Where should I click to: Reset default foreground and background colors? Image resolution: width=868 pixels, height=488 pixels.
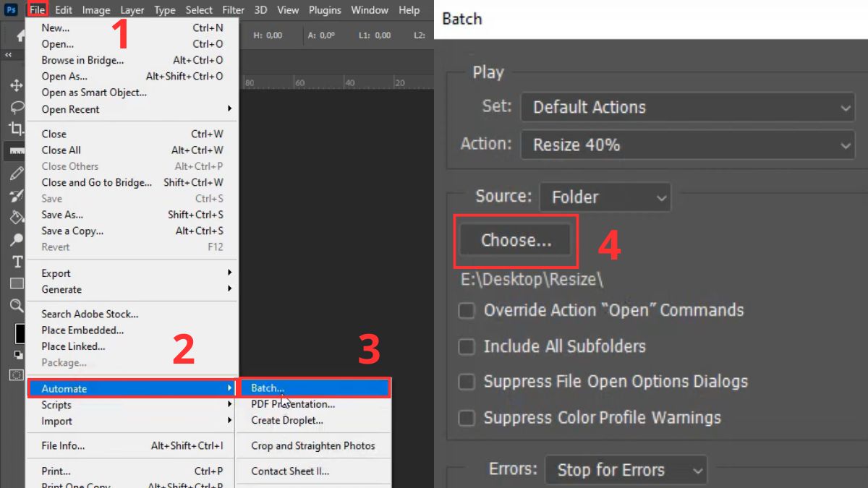18,354
